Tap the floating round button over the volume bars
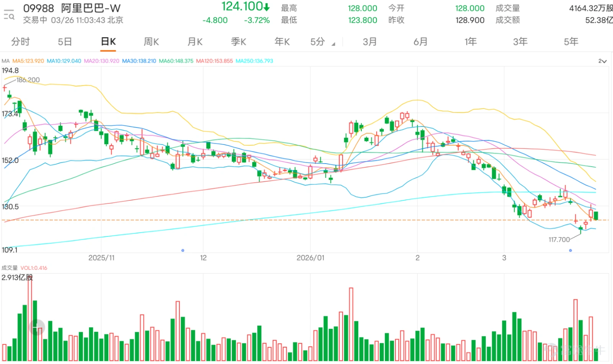613x364 pixels. click(x=37, y=328)
